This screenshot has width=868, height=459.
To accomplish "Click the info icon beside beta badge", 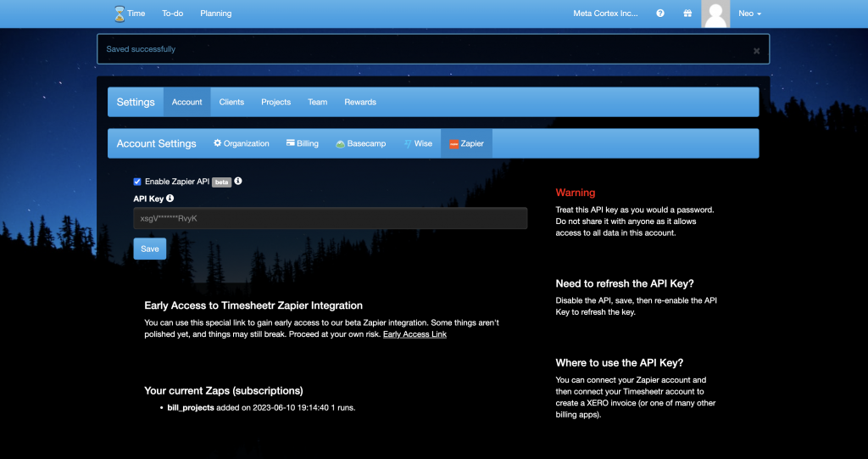I will point(238,181).
